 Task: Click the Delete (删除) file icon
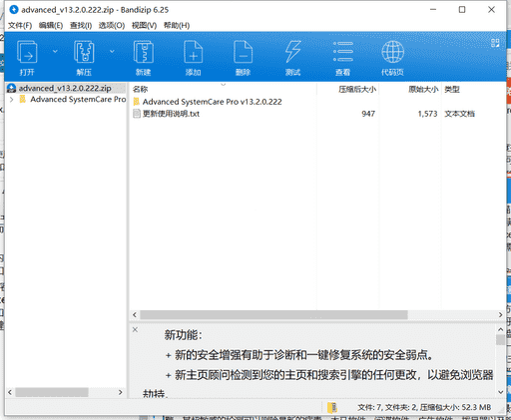(243, 52)
